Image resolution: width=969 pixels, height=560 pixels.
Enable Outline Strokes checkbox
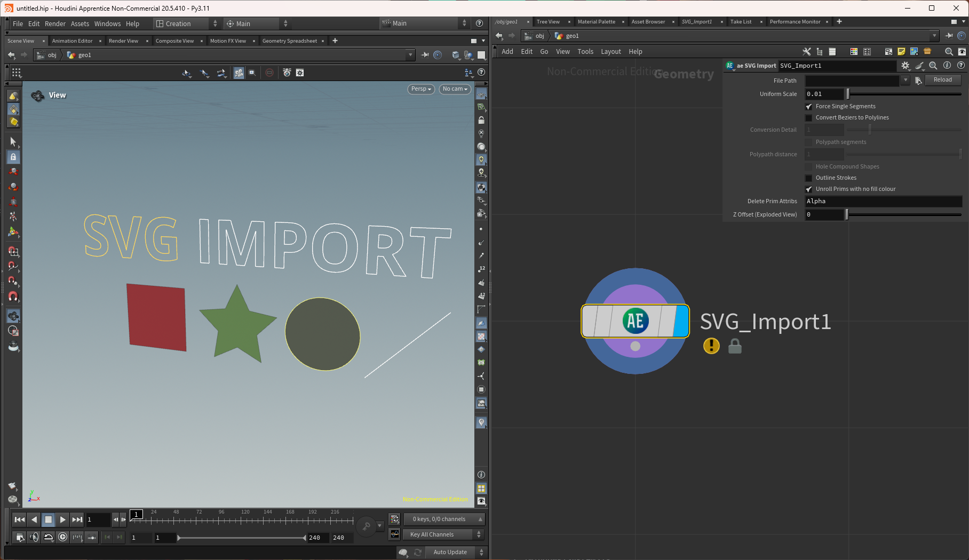point(809,178)
